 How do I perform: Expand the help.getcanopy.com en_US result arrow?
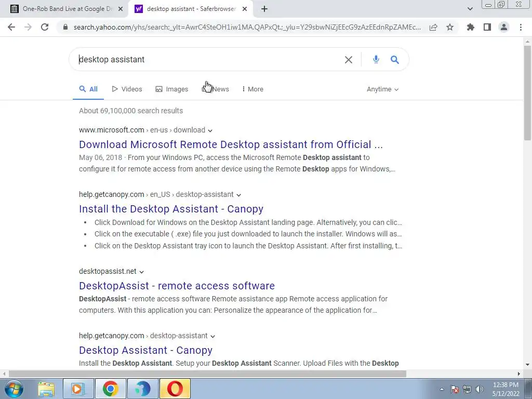[238, 195]
